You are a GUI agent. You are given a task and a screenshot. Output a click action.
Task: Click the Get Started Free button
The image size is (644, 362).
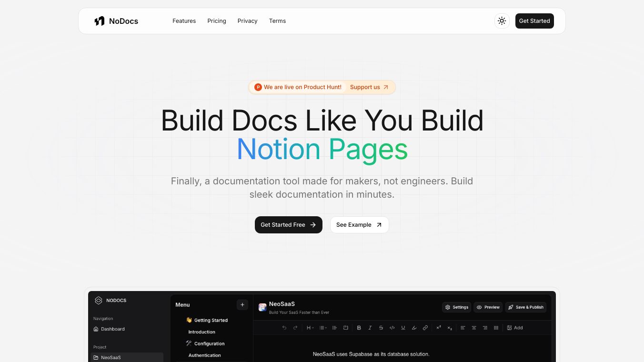289,225
